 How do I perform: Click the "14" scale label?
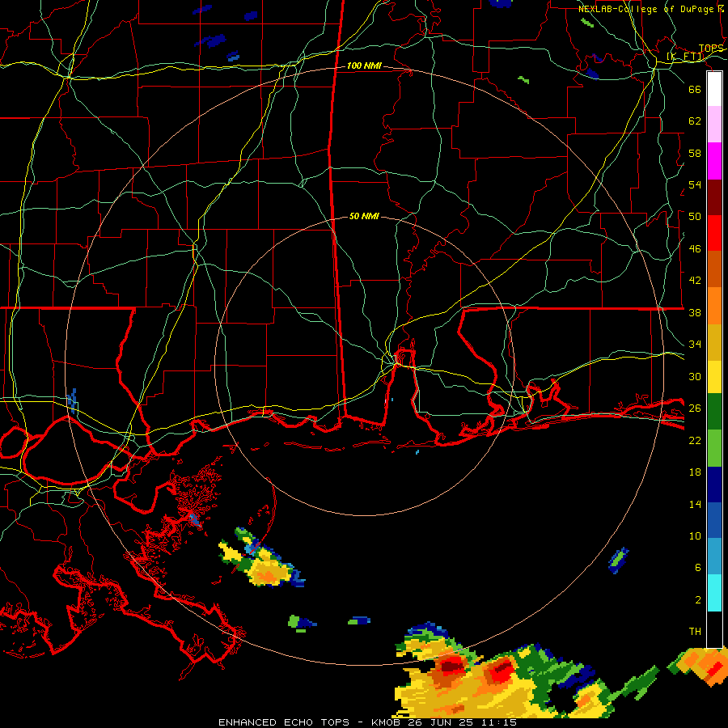click(x=695, y=504)
